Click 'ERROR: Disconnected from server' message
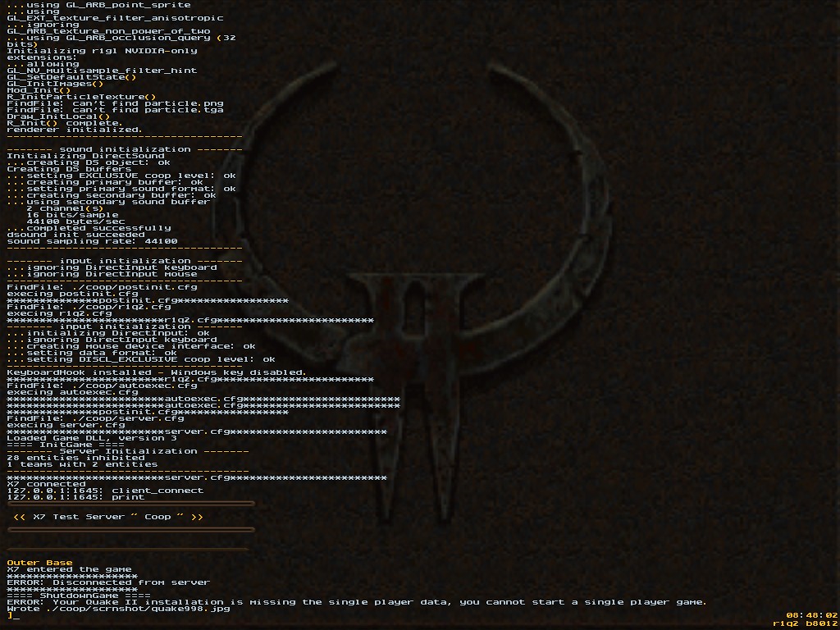The height and width of the screenshot is (630, 840). pyautogui.click(x=107, y=582)
